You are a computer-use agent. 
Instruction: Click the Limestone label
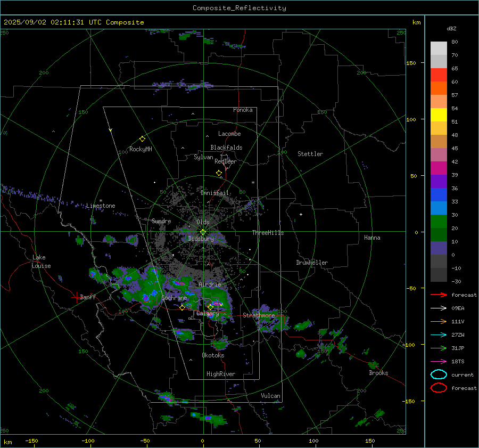click(101, 206)
